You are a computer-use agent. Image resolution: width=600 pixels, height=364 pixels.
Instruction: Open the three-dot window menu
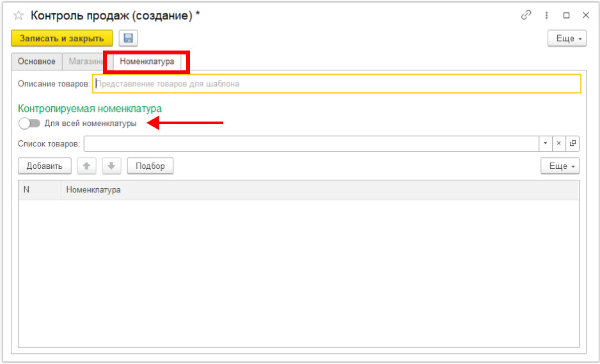[546, 15]
